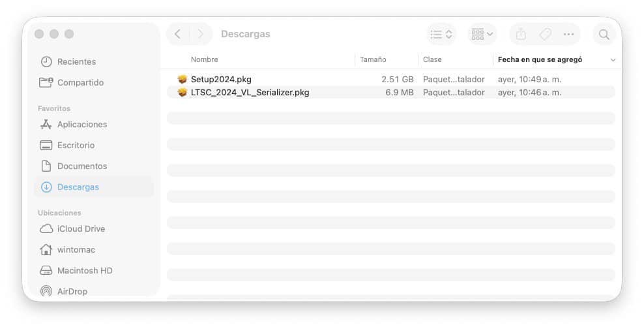The image size is (644, 329).
Task: Select the Setup2024.pkg package icon
Action: pos(183,79)
